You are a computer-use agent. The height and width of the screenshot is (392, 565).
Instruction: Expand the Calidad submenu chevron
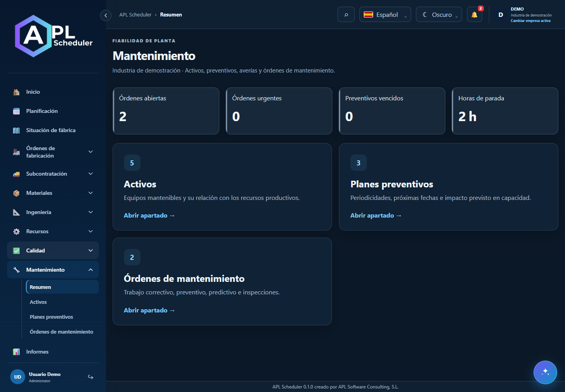pos(91,250)
